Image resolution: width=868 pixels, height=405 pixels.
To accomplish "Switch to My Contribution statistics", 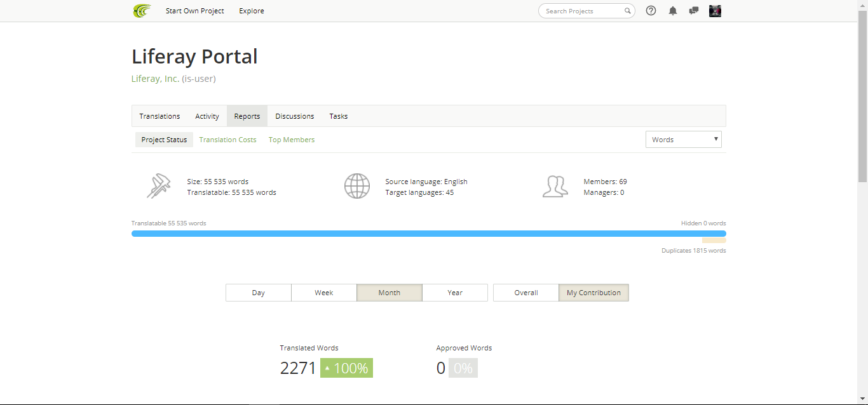I will click(x=593, y=293).
